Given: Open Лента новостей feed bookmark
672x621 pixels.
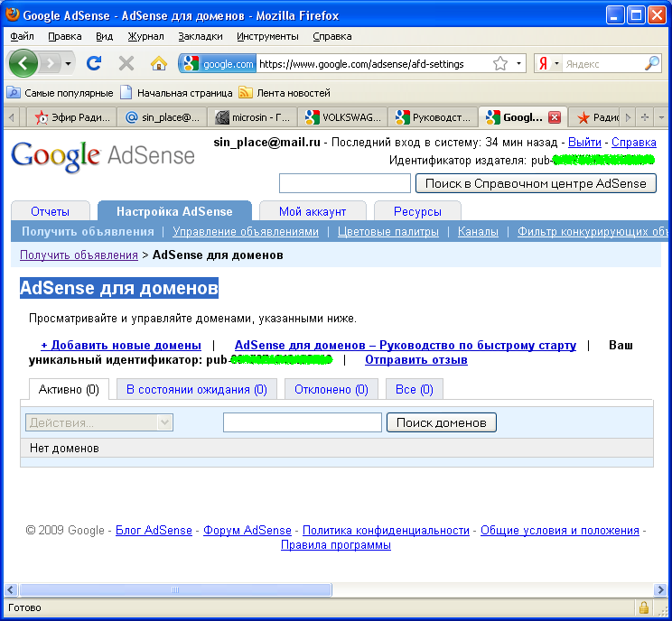Looking at the screenshot, I should 285,93.
